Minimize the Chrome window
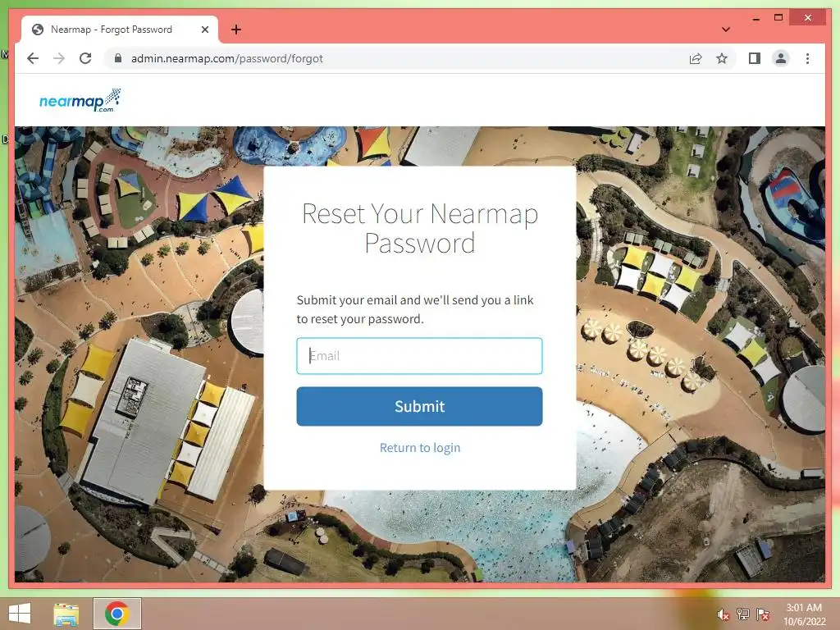This screenshot has height=630, width=840. tap(756, 18)
